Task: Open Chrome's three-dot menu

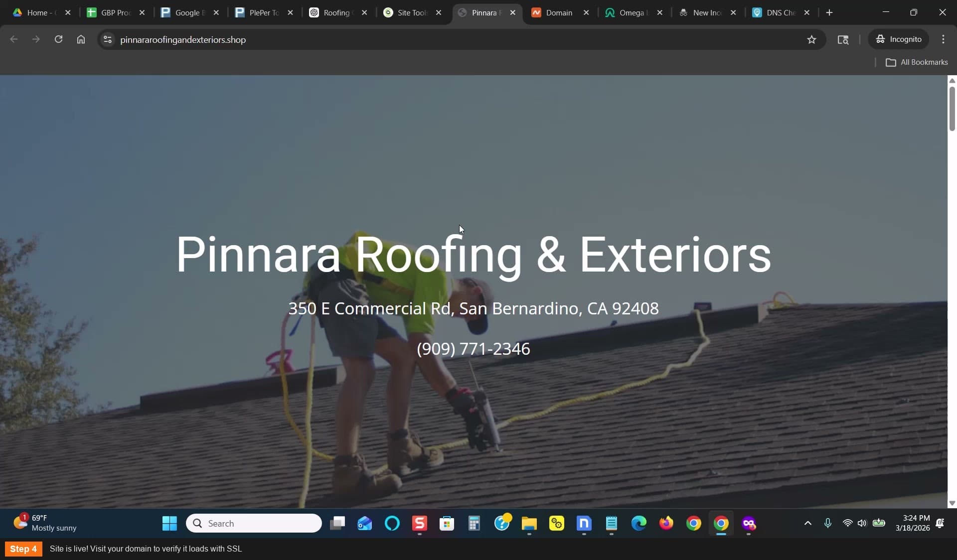Action: point(943,39)
